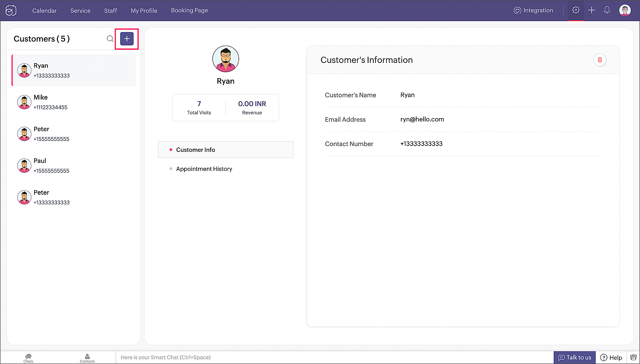Open the Staff menu item
The width and height of the screenshot is (640, 364).
[111, 11]
